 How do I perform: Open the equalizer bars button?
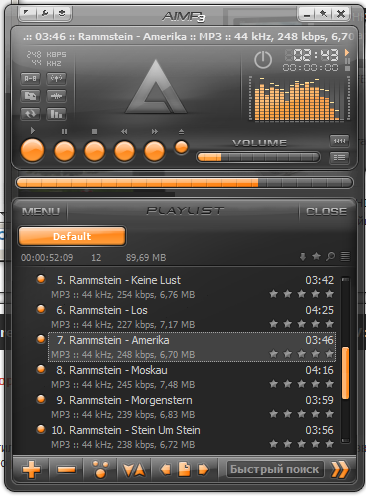56,114
